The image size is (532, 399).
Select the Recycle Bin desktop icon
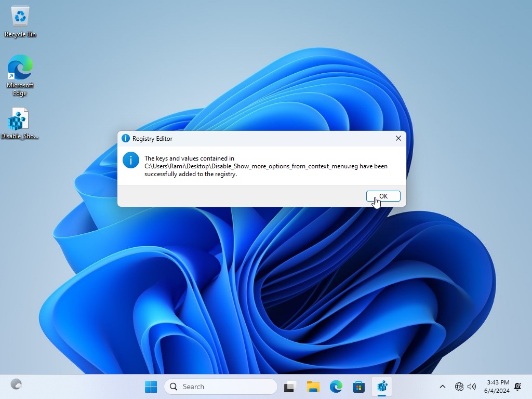[x=20, y=22]
